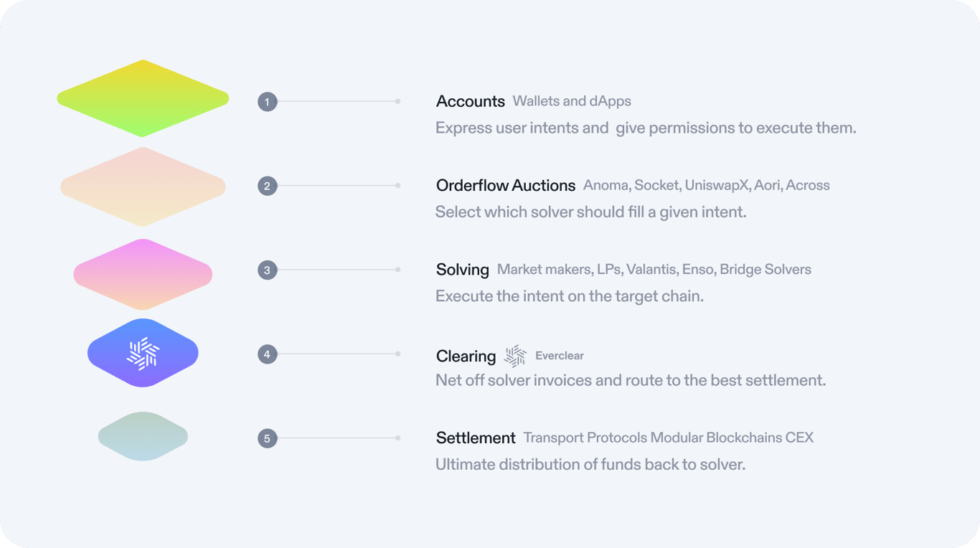
Task: Click 'Transport Protocols Modular Blockchains CEX' text
Action: coord(668,438)
